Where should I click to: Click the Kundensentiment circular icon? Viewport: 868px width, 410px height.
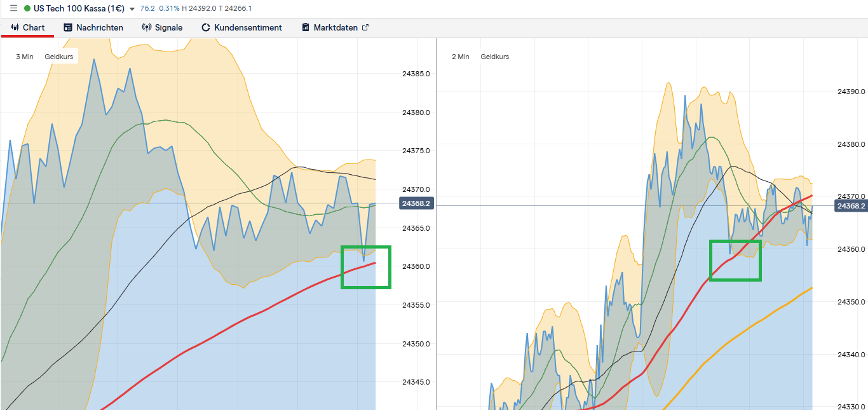coord(206,27)
